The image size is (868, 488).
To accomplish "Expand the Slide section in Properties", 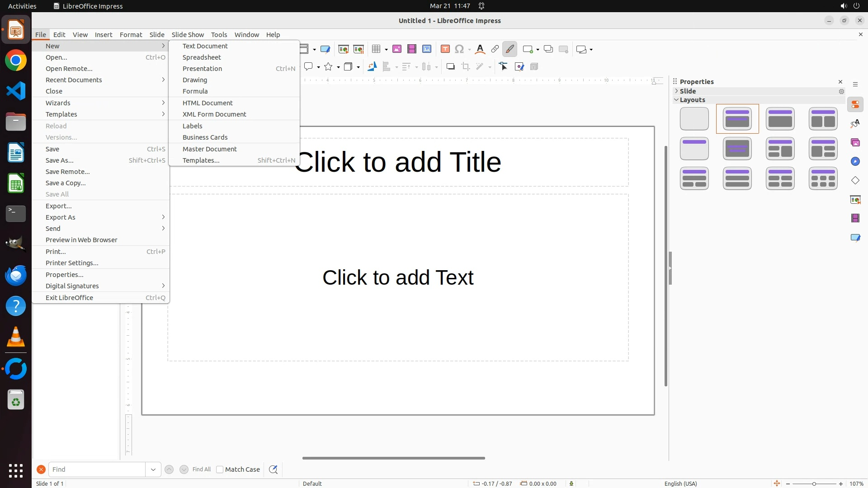I will click(x=688, y=91).
